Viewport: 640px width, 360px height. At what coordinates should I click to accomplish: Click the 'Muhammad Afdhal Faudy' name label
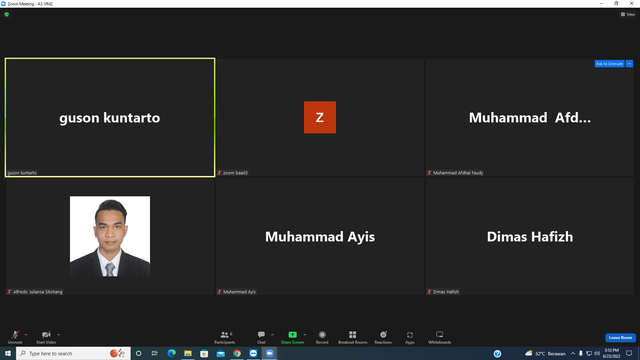click(458, 173)
